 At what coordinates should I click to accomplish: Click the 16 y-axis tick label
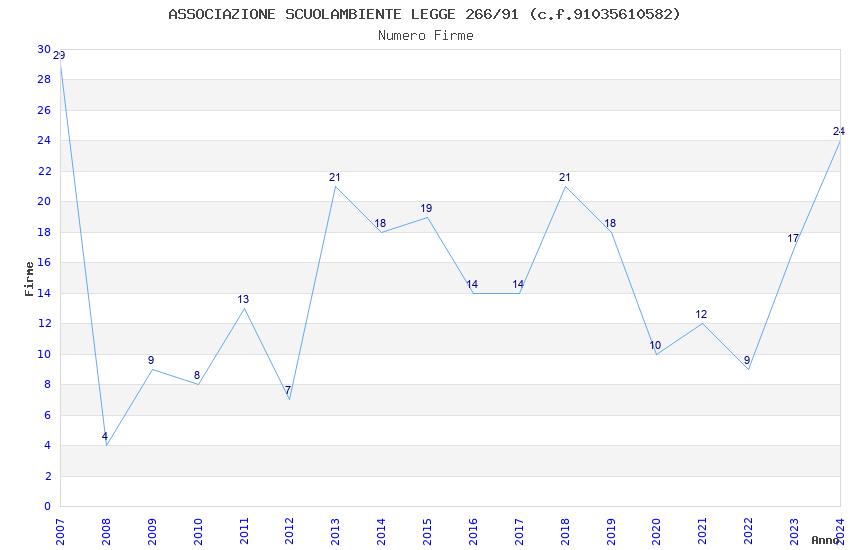click(44, 262)
